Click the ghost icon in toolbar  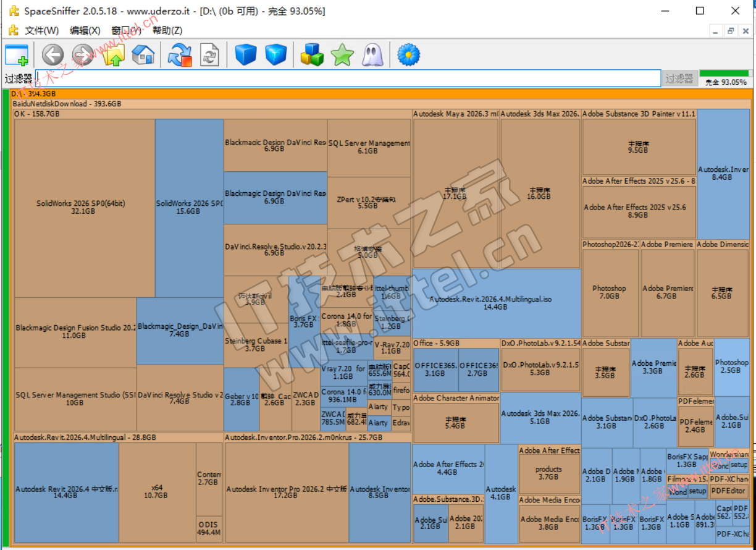(372, 55)
